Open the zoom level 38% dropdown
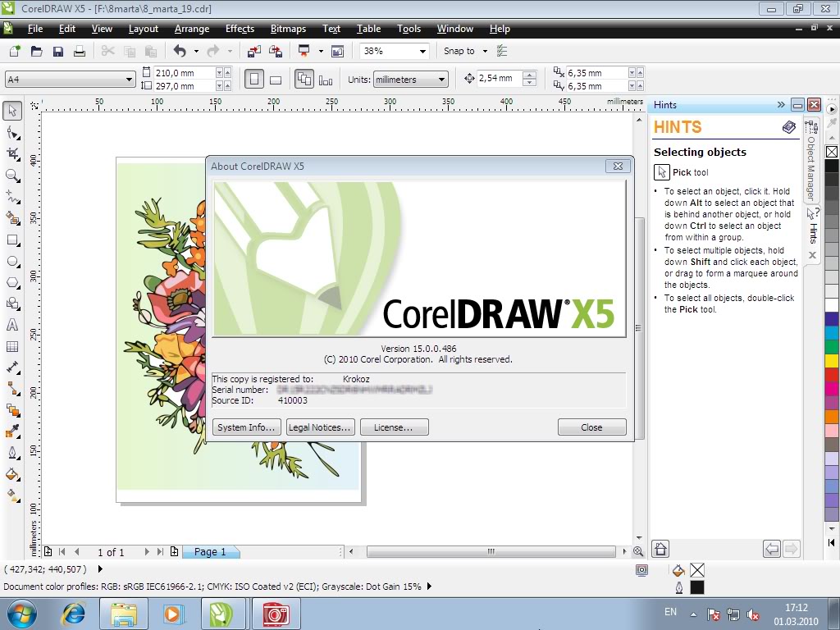 422,52
